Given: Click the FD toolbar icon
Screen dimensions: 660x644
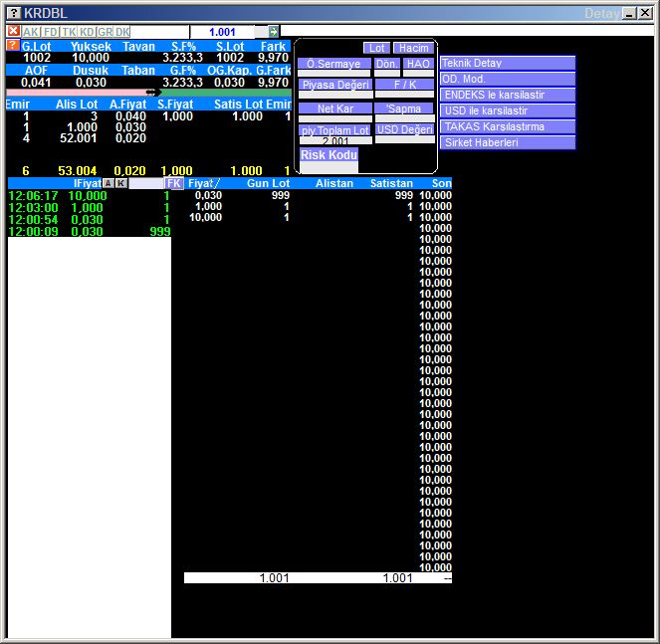Looking at the screenshot, I should [50, 32].
